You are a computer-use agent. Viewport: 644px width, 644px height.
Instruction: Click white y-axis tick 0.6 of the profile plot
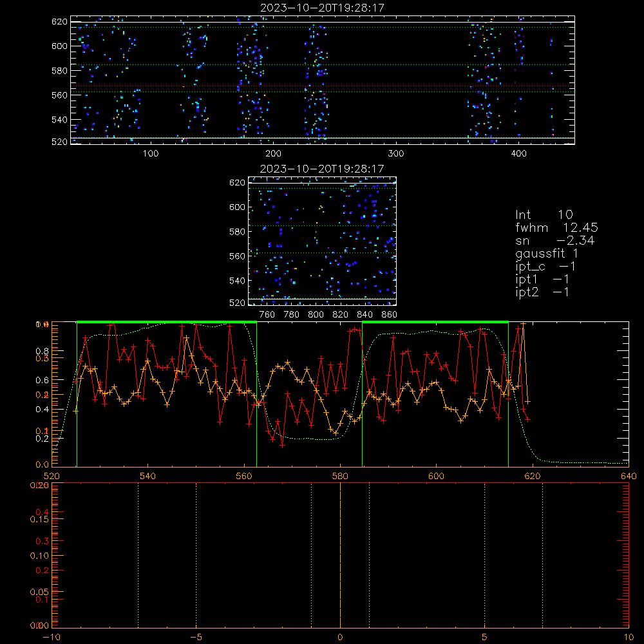[43, 381]
